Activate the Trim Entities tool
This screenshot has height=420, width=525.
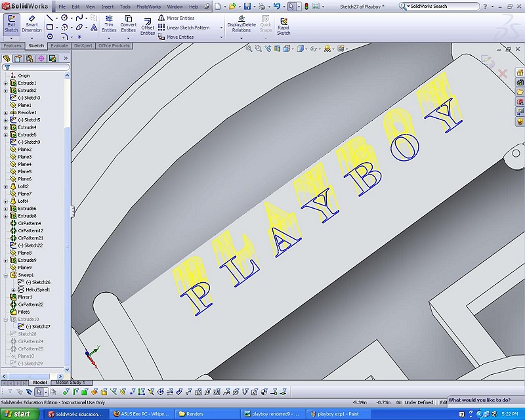click(109, 24)
